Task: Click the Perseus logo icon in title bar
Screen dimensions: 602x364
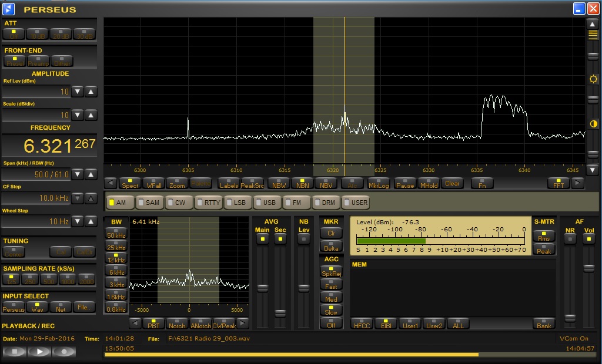Action: click(x=8, y=9)
